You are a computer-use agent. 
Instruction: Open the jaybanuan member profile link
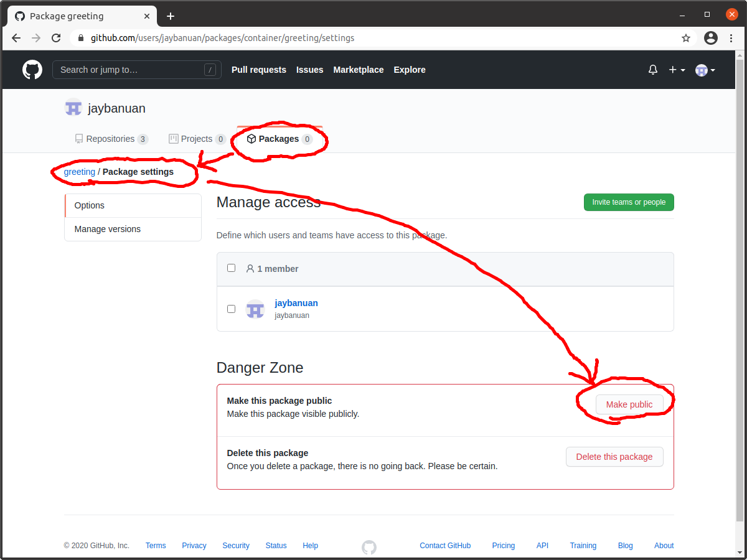pos(296,303)
